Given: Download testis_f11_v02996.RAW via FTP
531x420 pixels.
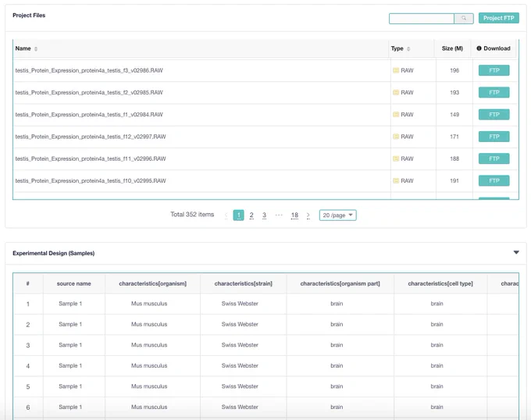Looking at the screenshot, I should 494,158.
